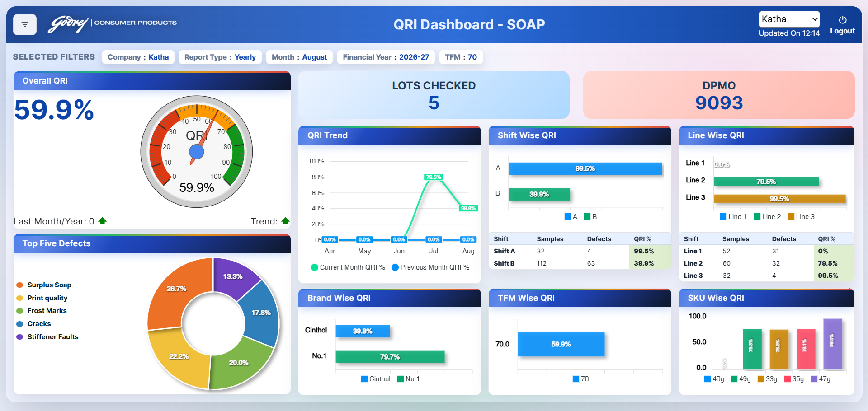Toggle Frost Marks legend entry
Viewport: 868px width, 411px height.
42,311
